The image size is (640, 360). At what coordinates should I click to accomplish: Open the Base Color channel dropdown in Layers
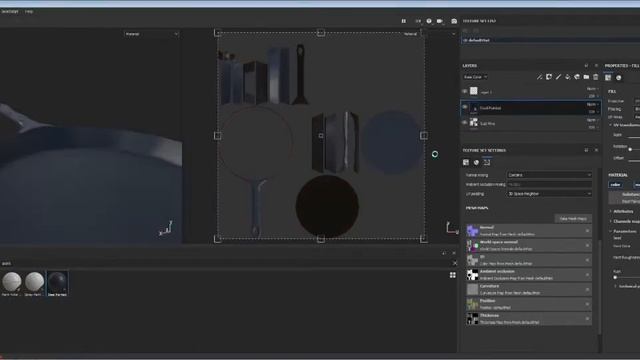click(476, 77)
